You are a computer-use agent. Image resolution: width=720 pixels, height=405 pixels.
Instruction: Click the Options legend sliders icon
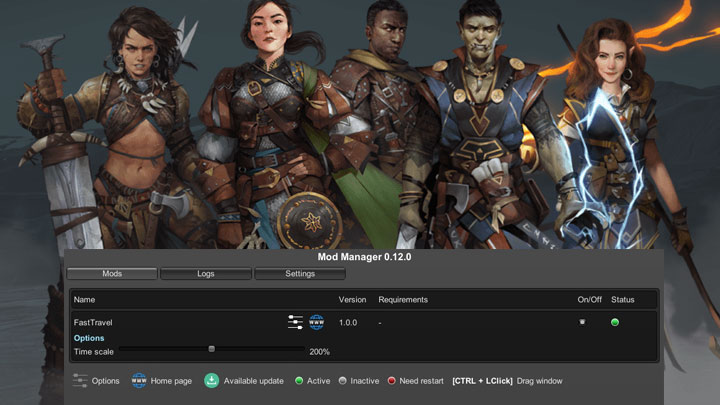click(80, 381)
